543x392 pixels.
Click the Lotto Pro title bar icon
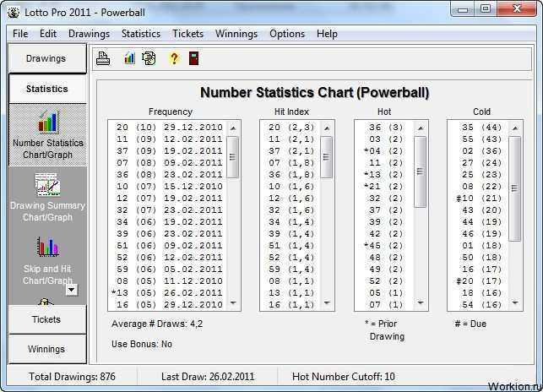pyautogui.click(x=14, y=13)
